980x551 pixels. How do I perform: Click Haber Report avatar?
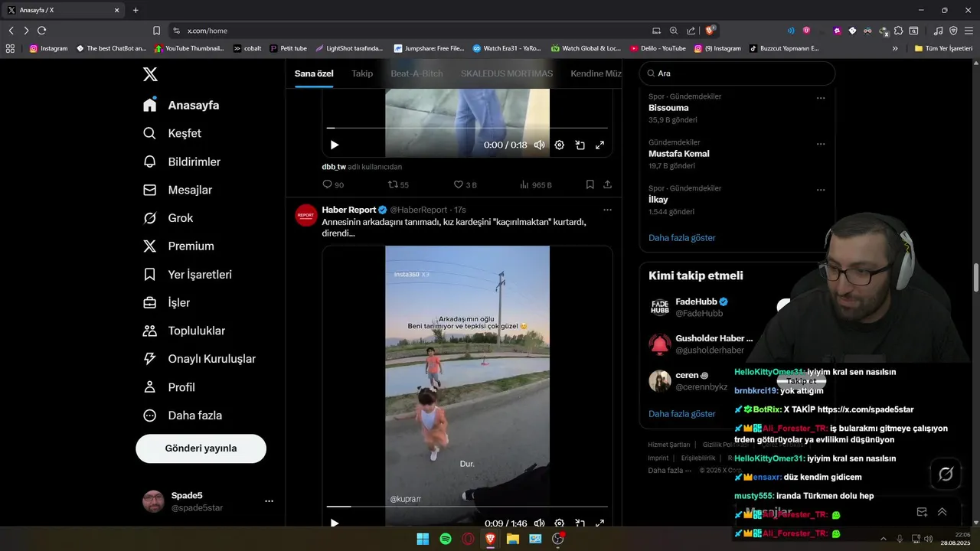pyautogui.click(x=306, y=215)
